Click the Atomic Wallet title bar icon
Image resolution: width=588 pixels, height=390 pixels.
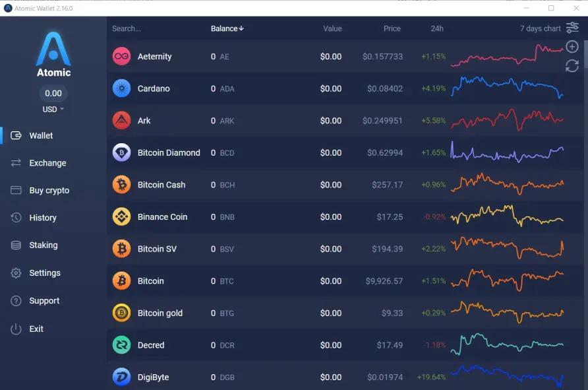point(7,8)
